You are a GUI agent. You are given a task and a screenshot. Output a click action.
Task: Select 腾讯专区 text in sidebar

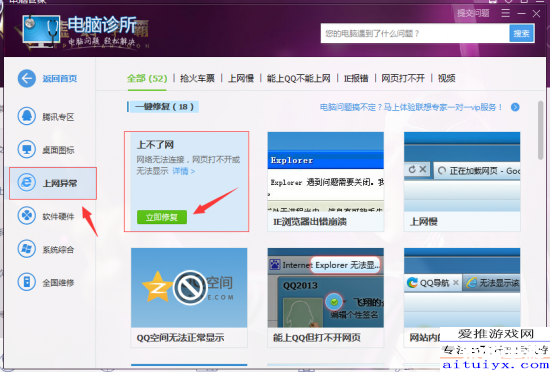click(58, 117)
